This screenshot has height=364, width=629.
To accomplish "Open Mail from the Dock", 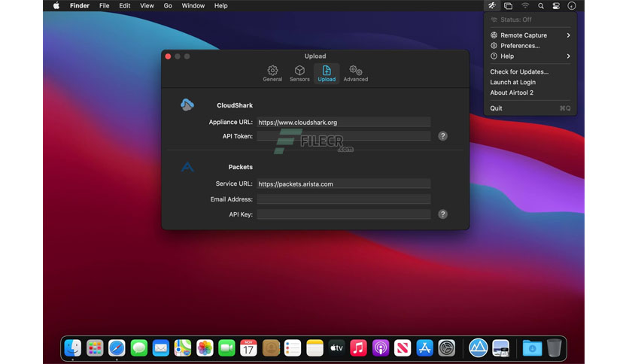I will click(161, 348).
